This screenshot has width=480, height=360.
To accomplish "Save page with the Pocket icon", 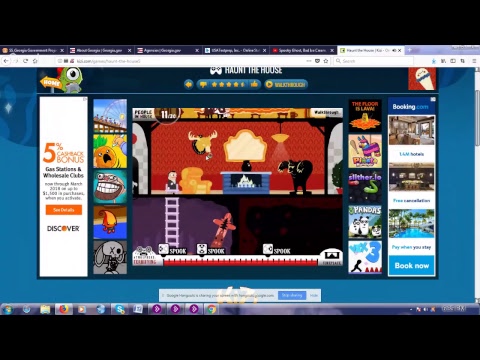I will [317, 61].
